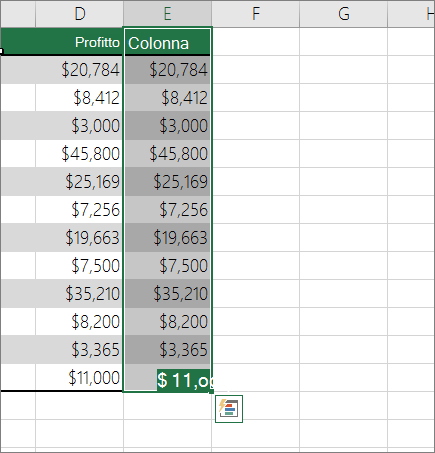This screenshot has height=453, width=435.
Task: Select the $11,000 cell in column D
Action: point(79,377)
